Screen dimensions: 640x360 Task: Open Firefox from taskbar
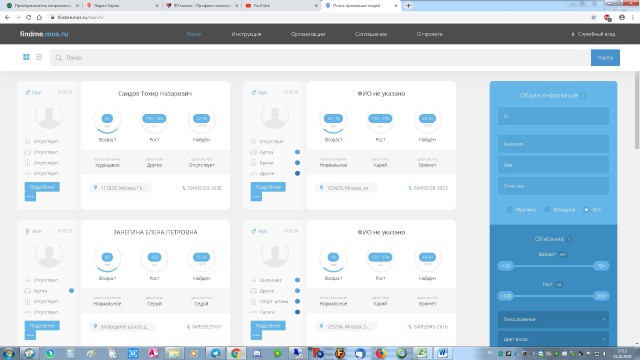point(380,353)
